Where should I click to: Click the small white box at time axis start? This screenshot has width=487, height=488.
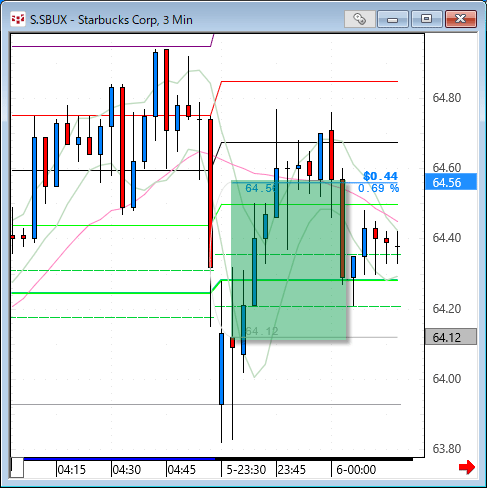click(17, 468)
